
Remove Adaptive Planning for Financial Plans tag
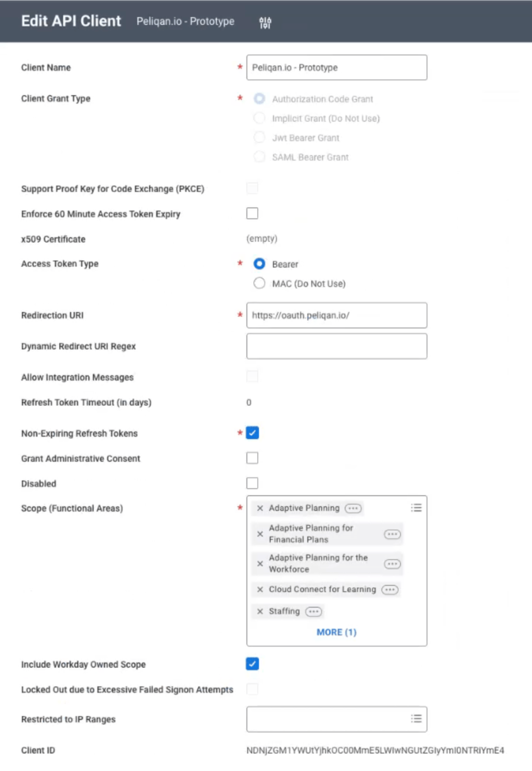tap(260, 534)
